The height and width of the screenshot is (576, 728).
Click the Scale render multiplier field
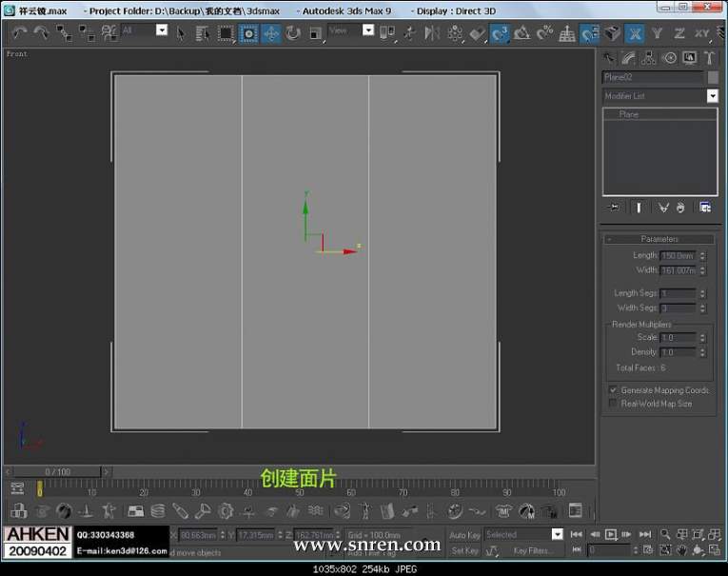click(x=678, y=337)
